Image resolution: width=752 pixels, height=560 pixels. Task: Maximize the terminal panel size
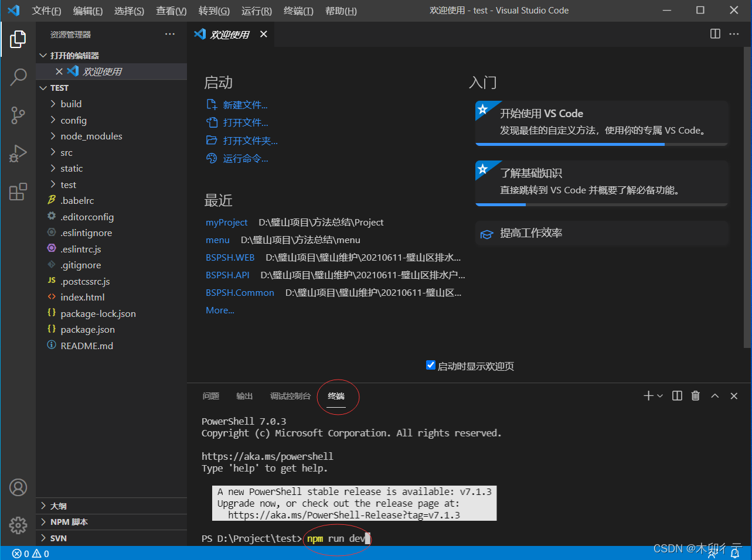715,396
